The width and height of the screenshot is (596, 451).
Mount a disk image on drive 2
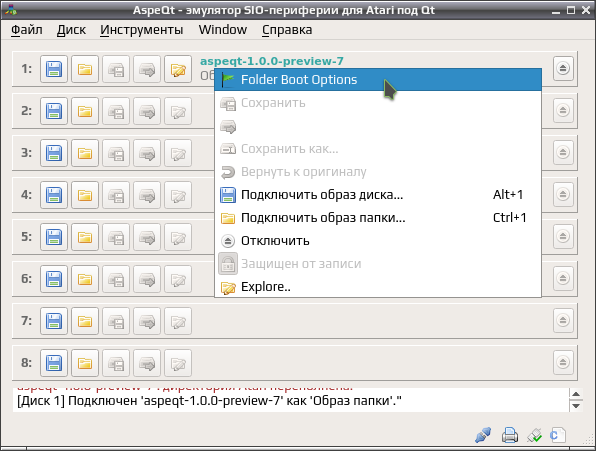tap(54, 111)
